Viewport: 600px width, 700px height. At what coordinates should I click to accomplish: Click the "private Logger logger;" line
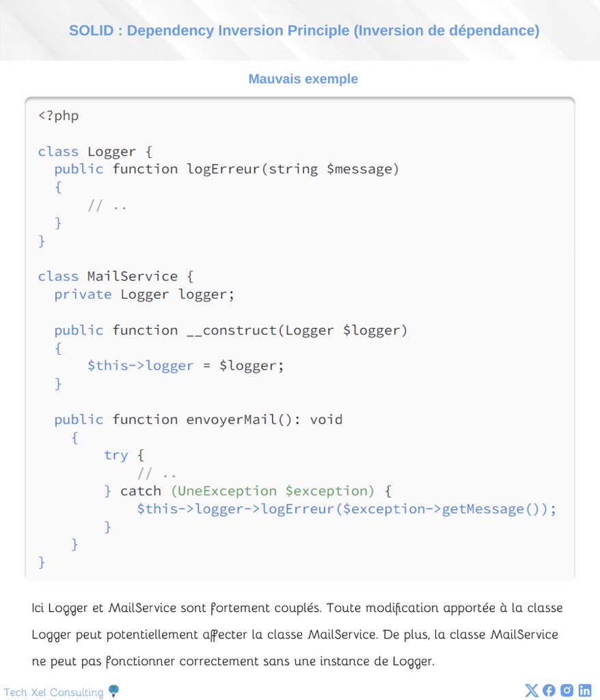144,295
